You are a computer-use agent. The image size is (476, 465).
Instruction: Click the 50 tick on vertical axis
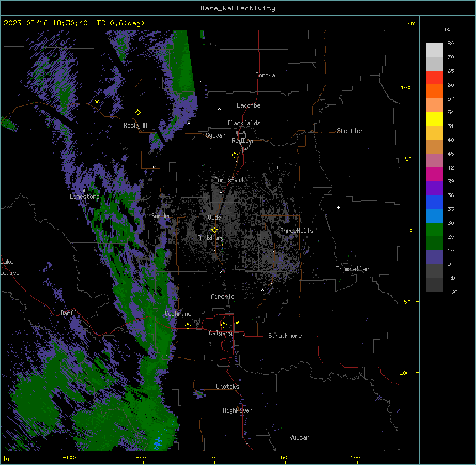408,158
